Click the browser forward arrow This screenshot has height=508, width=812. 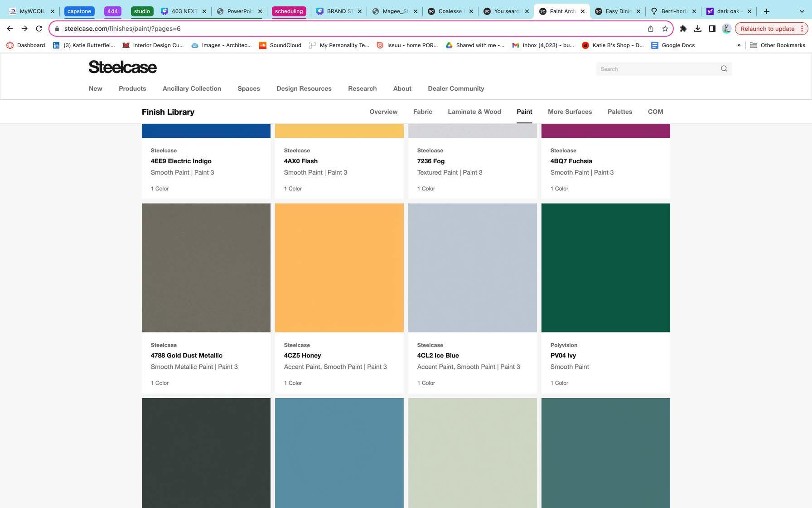click(24, 29)
